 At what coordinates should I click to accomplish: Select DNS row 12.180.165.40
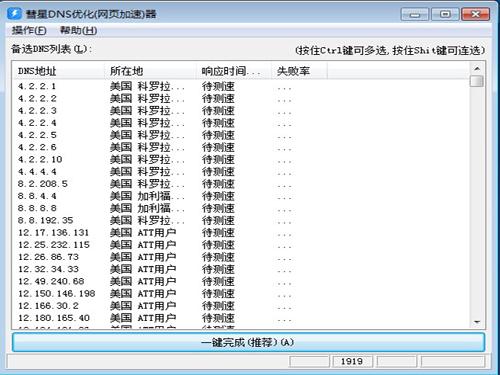241,318
